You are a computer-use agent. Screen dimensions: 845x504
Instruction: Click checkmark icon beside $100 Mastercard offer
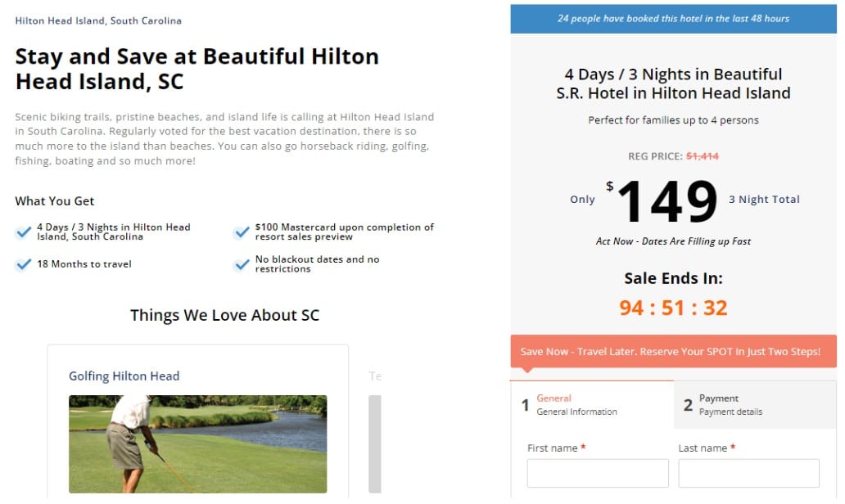coord(242,232)
